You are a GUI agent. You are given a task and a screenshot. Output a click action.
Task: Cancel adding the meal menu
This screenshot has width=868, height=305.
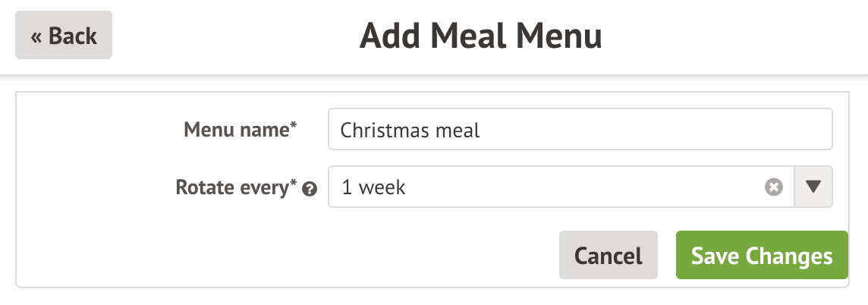pyautogui.click(x=608, y=256)
